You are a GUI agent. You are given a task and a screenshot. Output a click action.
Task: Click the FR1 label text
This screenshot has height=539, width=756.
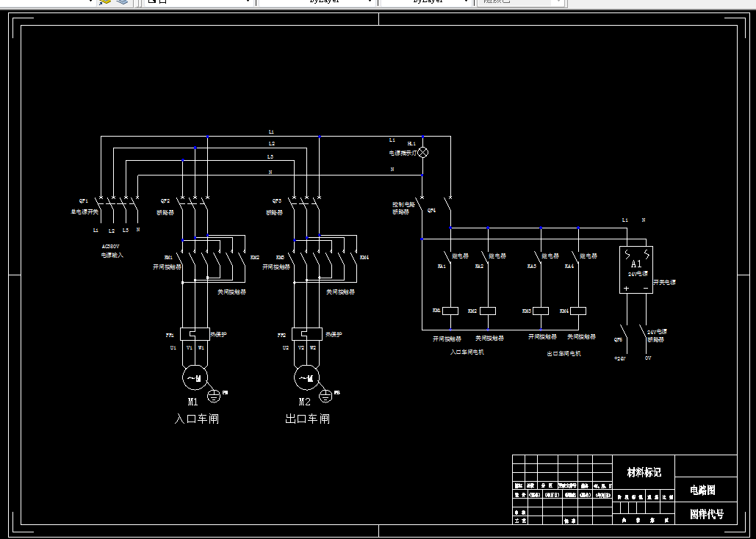[170, 335]
